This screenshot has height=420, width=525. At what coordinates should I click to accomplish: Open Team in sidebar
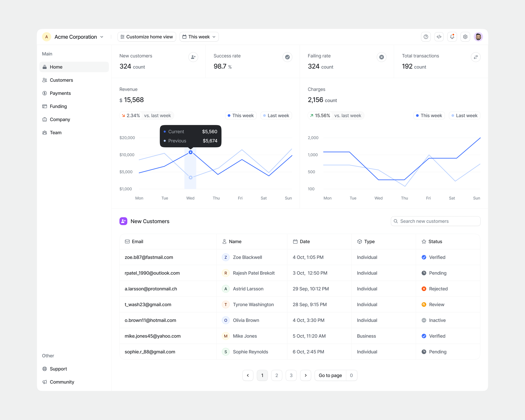[74, 132]
